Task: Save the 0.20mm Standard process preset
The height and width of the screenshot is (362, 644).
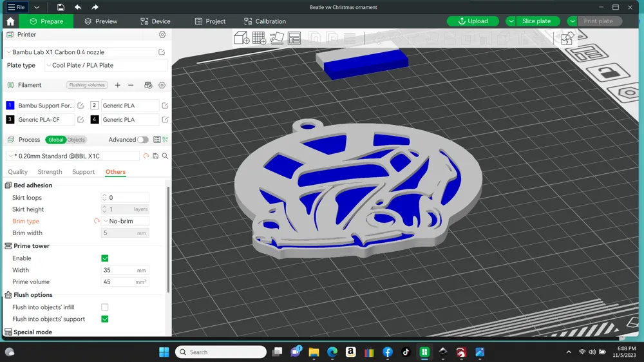Action: (x=156, y=156)
